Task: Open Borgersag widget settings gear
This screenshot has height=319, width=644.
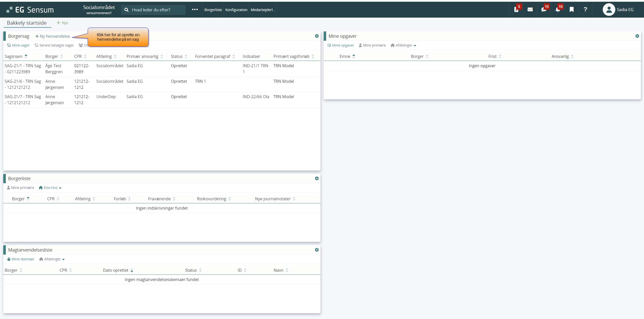Action: 317,36
